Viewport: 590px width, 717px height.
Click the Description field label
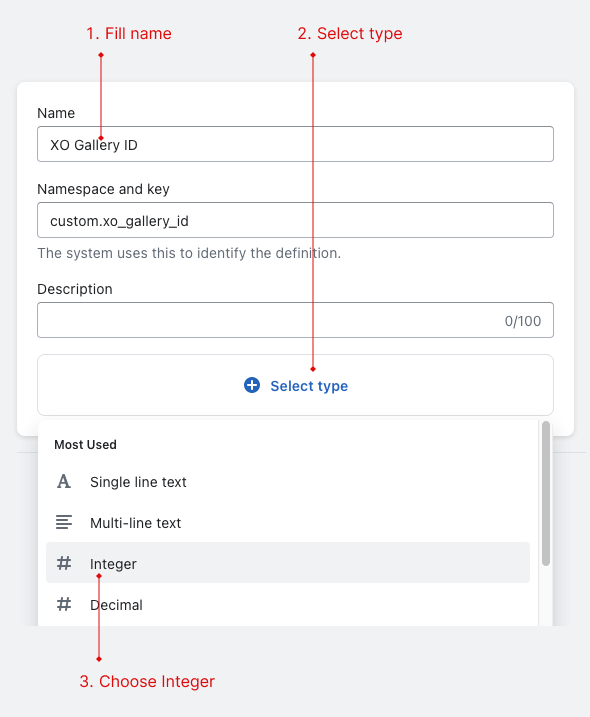click(x=75, y=289)
